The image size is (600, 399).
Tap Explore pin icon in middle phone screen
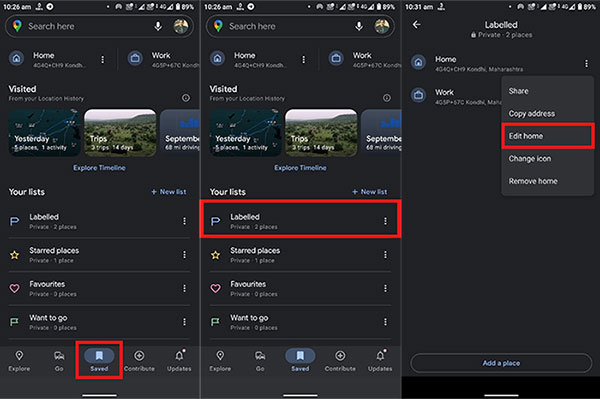pyautogui.click(x=220, y=356)
